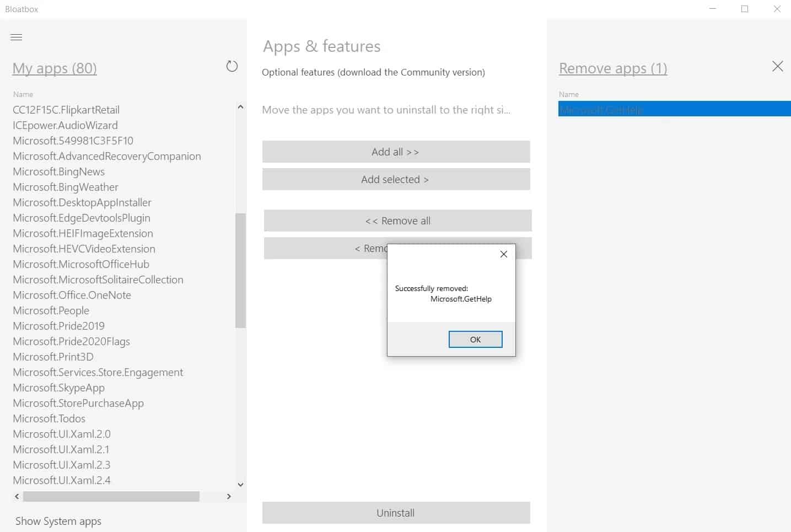The width and height of the screenshot is (791, 532).
Task: Select Microsoft.GetHelp in remove list
Action: [674, 109]
